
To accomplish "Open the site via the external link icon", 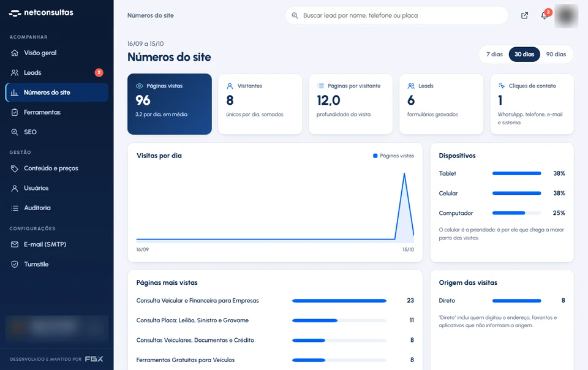I will (525, 15).
